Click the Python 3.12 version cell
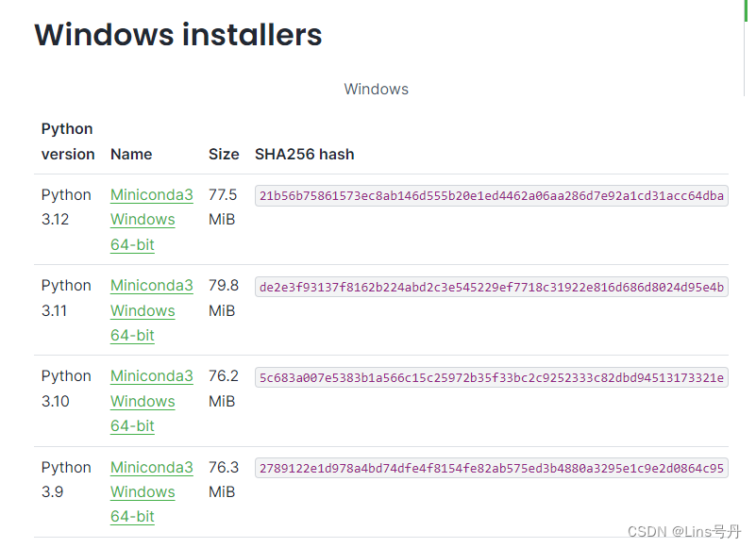Viewport: 756px width, 548px height. pyautogui.click(x=66, y=208)
